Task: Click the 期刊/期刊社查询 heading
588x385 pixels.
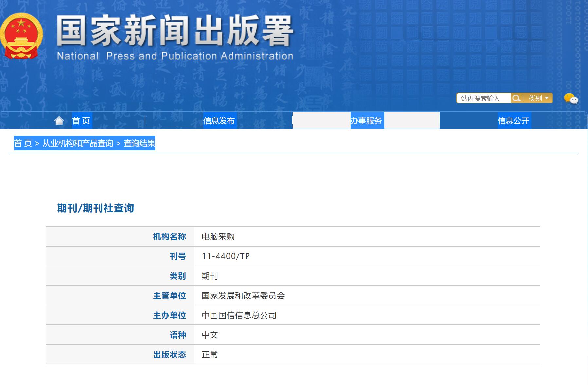Action: pyautogui.click(x=95, y=208)
